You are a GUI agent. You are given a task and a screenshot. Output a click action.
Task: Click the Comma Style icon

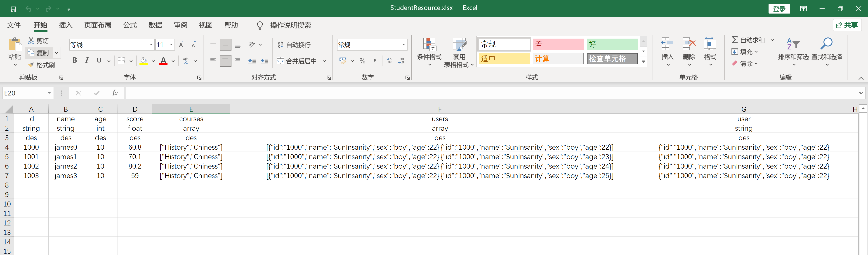tap(375, 61)
